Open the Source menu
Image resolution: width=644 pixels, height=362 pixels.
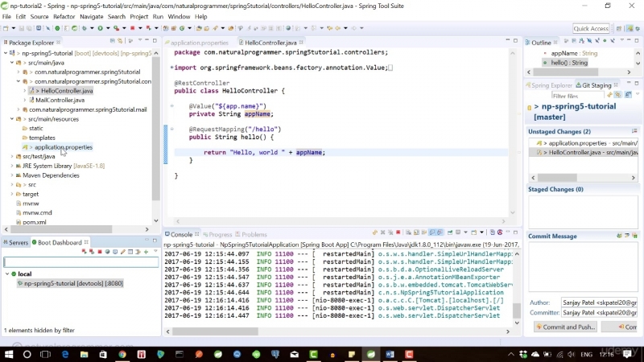pyautogui.click(x=39, y=17)
